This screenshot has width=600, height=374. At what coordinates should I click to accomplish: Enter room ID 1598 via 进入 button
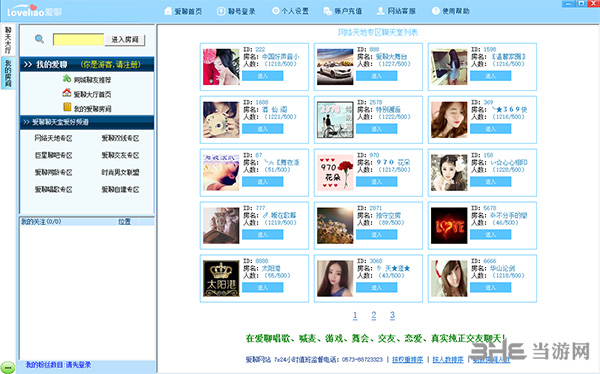pos(491,76)
